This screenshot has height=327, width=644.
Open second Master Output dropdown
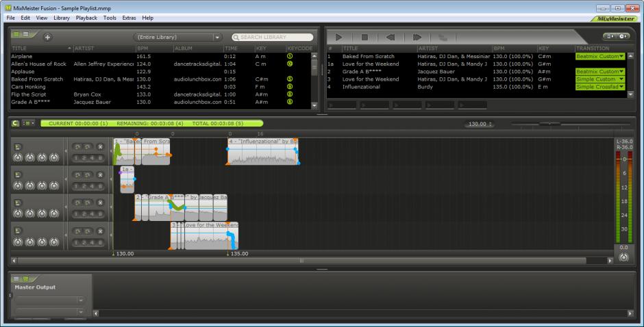click(x=49, y=312)
